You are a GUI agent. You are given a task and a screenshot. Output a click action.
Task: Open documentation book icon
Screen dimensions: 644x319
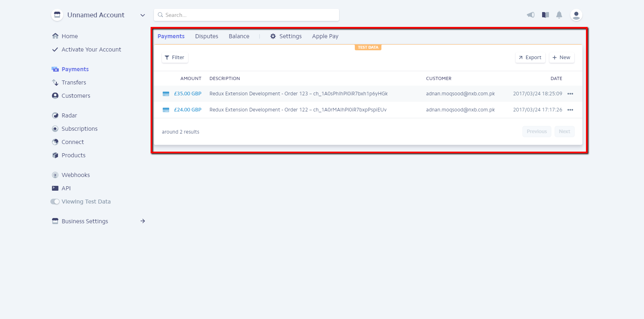pyautogui.click(x=545, y=15)
